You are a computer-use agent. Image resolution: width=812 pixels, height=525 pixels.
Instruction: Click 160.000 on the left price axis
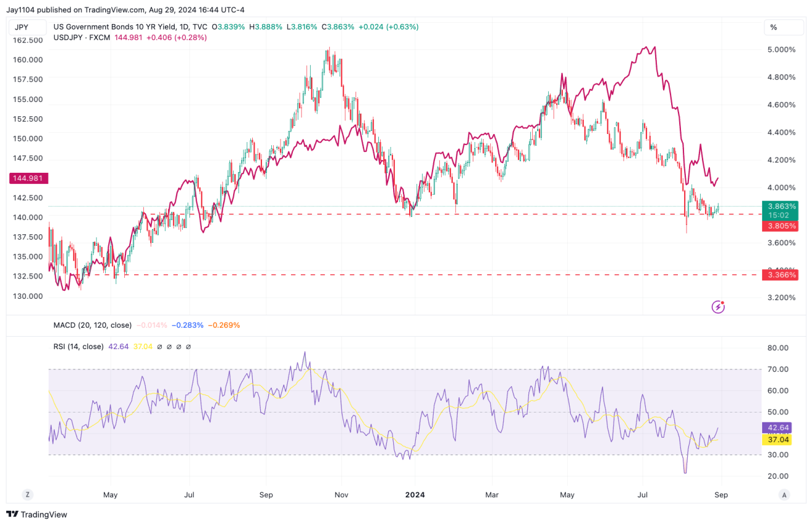coord(28,60)
